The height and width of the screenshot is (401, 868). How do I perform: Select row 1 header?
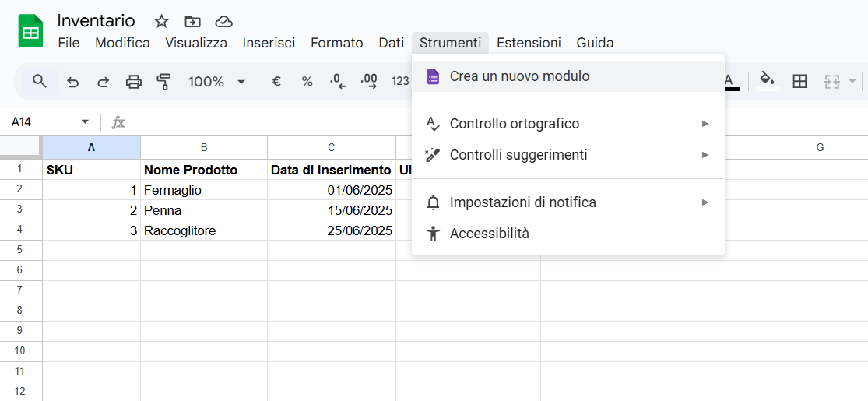(20, 170)
